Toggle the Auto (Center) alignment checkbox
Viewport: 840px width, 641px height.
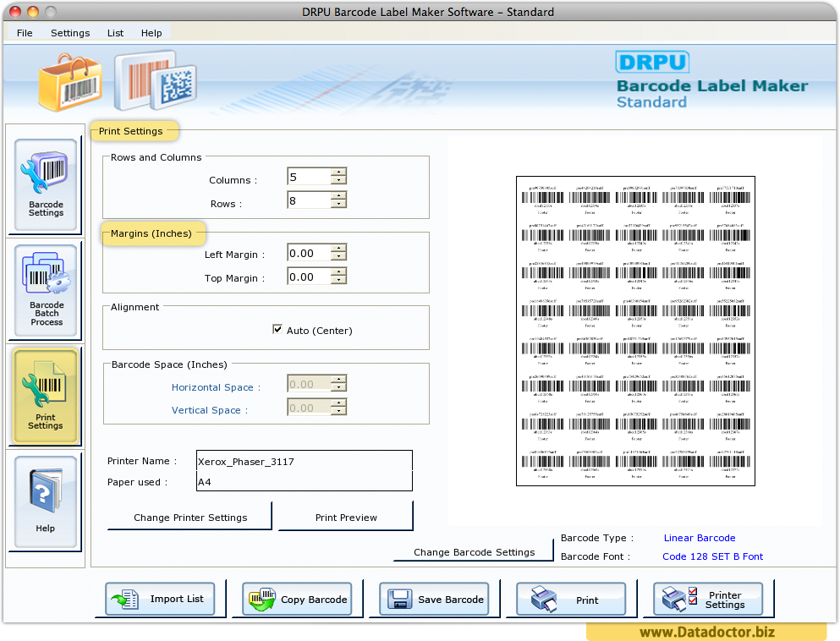click(x=277, y=329)
